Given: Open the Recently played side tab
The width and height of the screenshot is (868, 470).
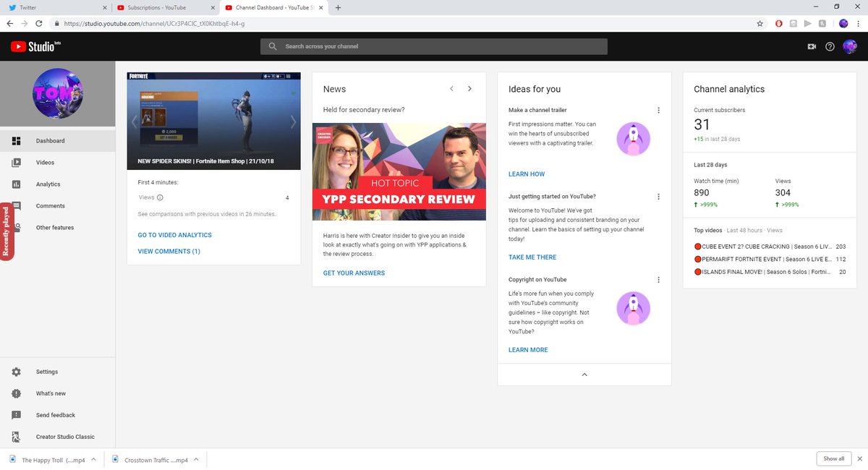Looking at the screenshot, I should click(7, 231).
